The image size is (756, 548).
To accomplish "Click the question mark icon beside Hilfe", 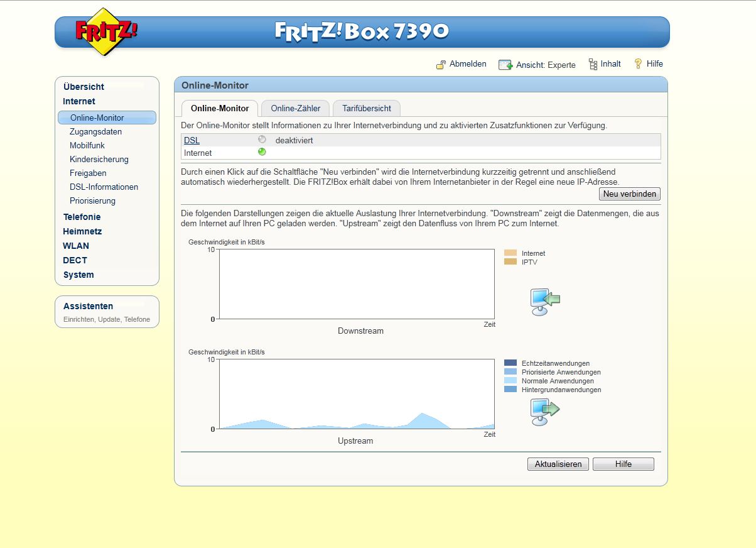I will click(x=639, y=63).
